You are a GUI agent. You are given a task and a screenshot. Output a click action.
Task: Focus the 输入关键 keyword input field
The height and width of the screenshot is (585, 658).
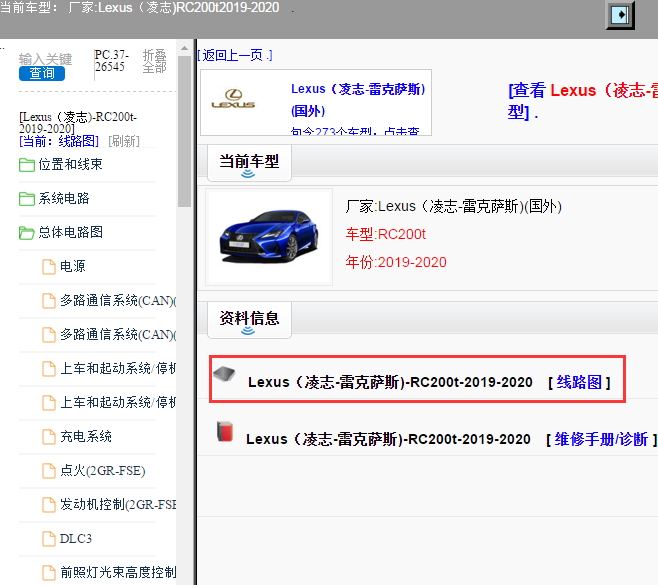tap(45, 59)
